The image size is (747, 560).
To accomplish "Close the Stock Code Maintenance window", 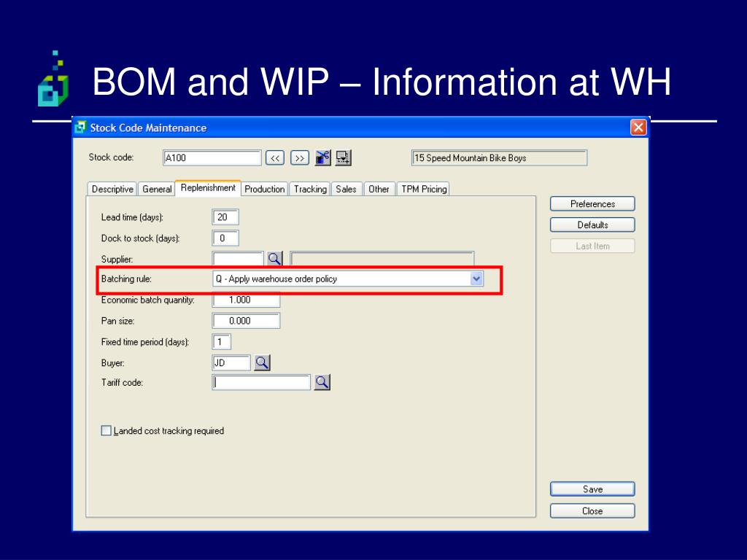I will [638, 128].
